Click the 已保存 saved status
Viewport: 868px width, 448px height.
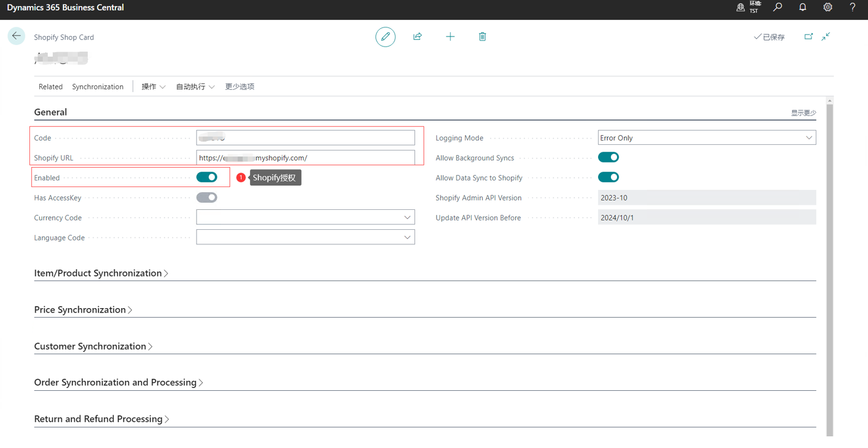(x=769, y=37)
